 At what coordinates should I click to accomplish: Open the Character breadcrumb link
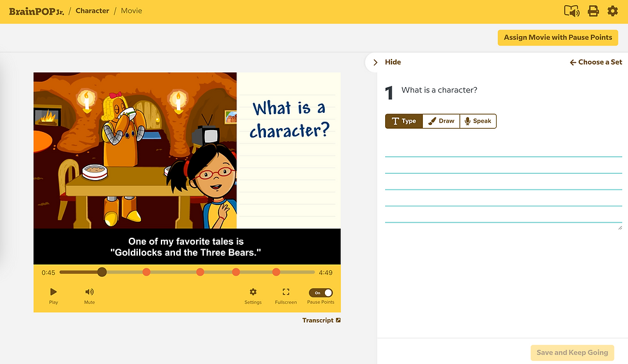pos(92,11)
